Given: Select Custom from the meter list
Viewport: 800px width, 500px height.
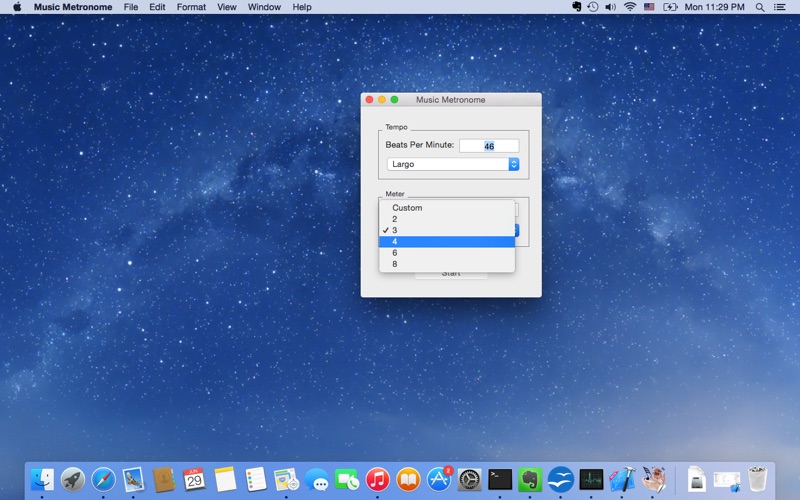Looking at the screenshot, I should tap(447, 208).
